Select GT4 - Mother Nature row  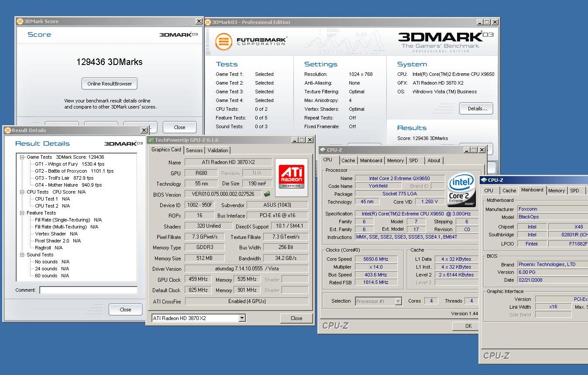[69, 185]
